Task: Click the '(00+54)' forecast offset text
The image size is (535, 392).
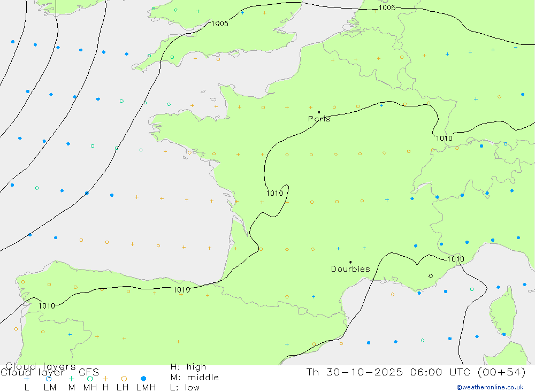Action: click(502, 372)
